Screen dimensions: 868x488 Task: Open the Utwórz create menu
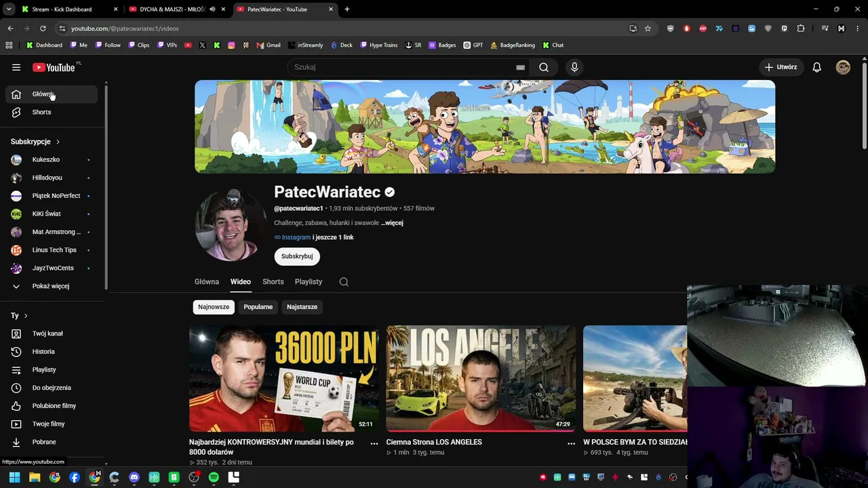pos(781,67)
